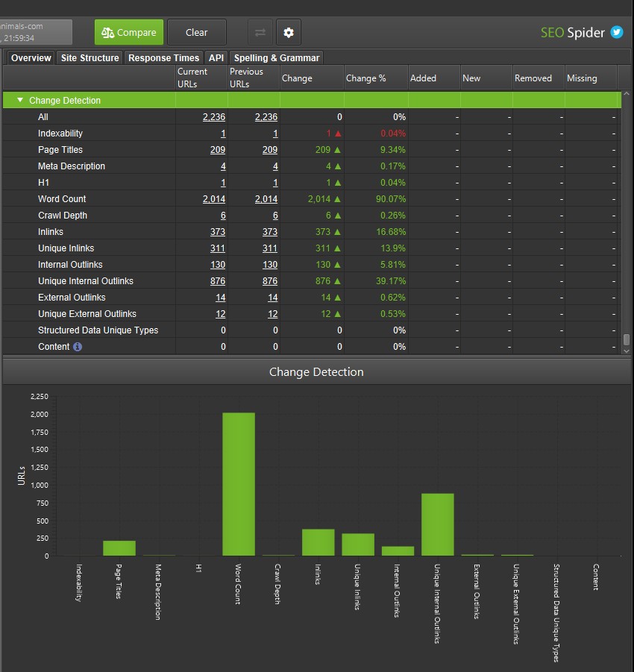The width and height of the screenshot is (634, 672).
Task: Click the switch crawls arrows icon
Action: point(260,32)
